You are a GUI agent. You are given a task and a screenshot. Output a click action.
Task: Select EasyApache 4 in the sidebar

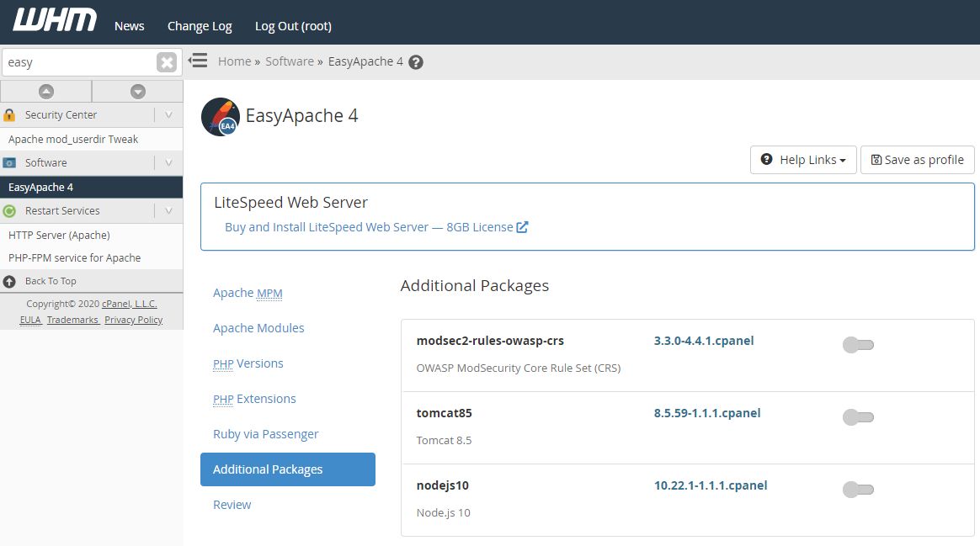[91, 188]
